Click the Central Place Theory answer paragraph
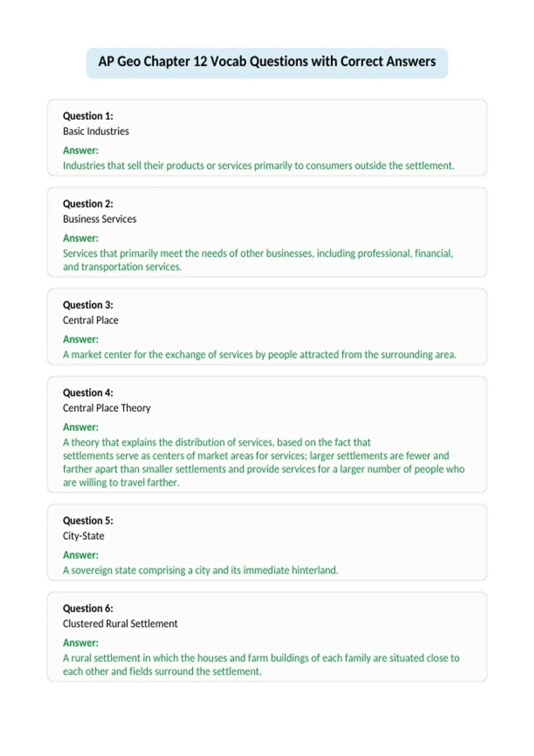 [263, 462]
